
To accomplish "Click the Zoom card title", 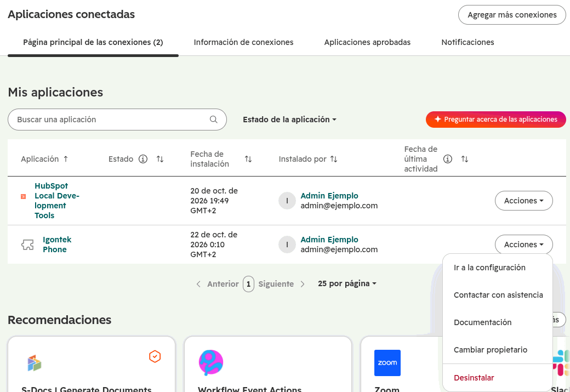I will tap(387, 389).
